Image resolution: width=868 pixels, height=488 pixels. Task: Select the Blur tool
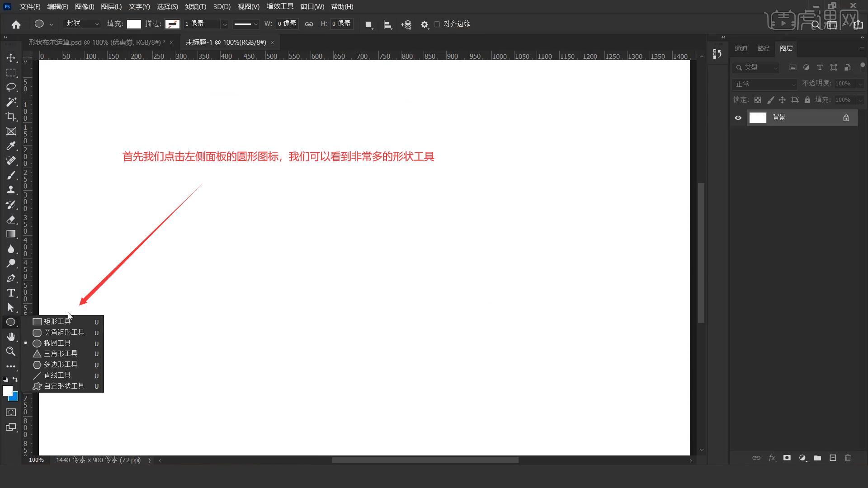(x=11, y=249)
